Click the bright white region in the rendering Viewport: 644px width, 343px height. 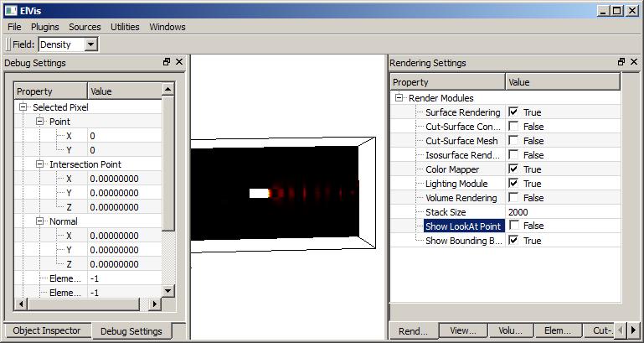pyautogui.click(x=259, y=193)
